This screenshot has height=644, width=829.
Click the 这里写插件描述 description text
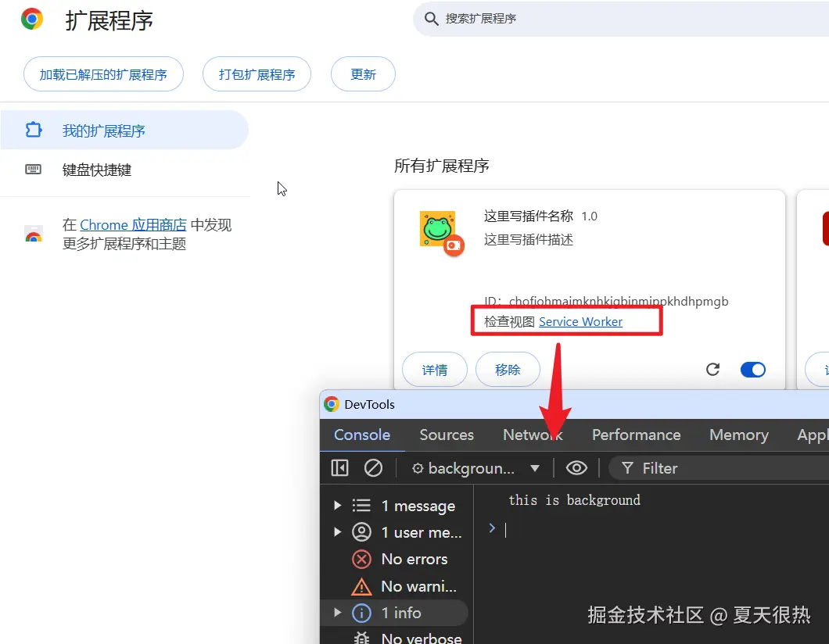529,240
